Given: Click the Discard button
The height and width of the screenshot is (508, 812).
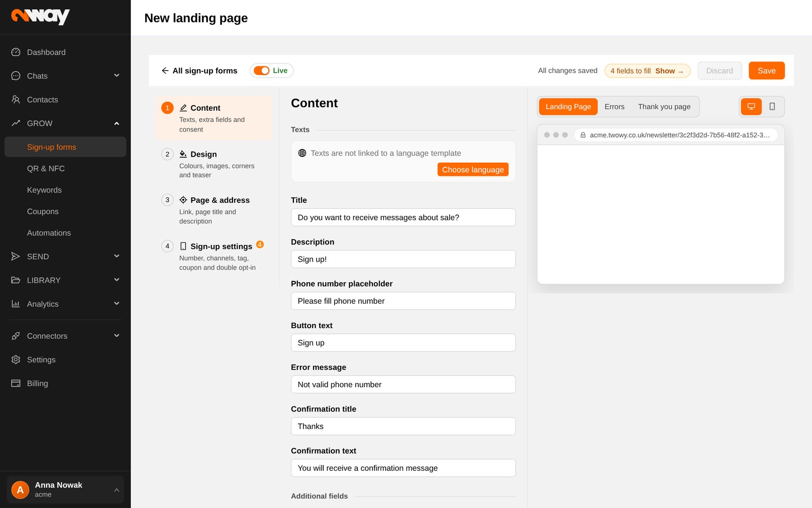Looking at the screenshot, I should point(720,71).
